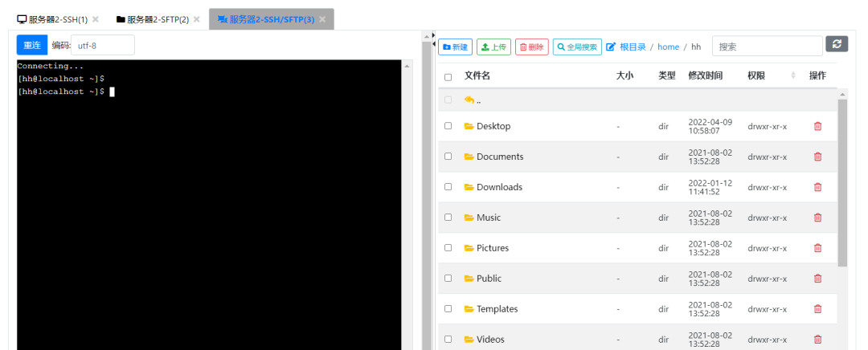Image resolution: width=868 pixels, height=350 pixels.
Task: Delete the Videos folder via trash icon
Action: [817, 339]
